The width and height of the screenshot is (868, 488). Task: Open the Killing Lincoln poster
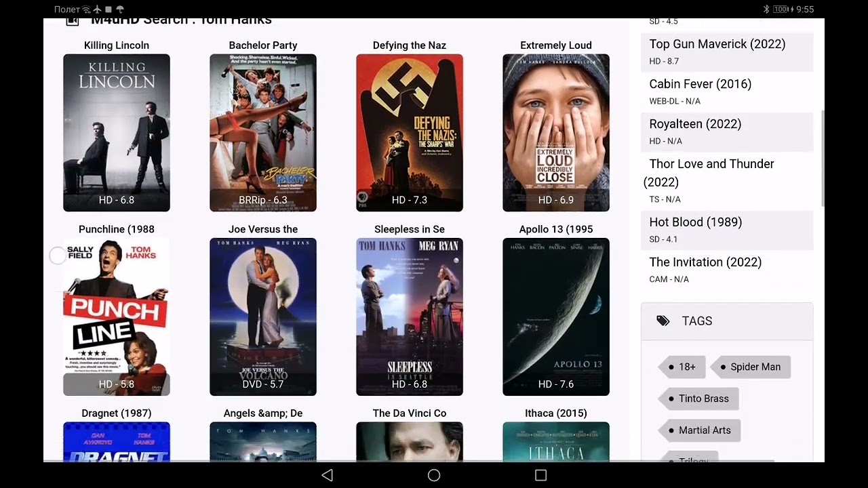[x=117, y=133]
